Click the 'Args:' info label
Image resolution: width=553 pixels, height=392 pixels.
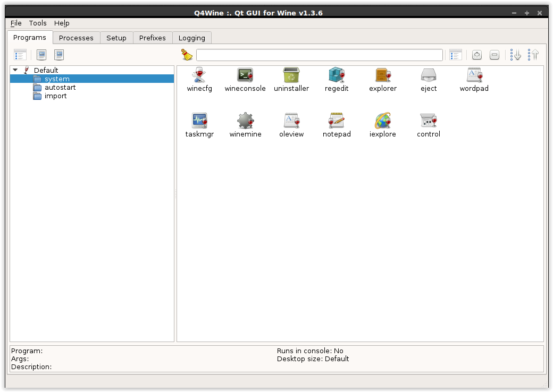[20, 359]
